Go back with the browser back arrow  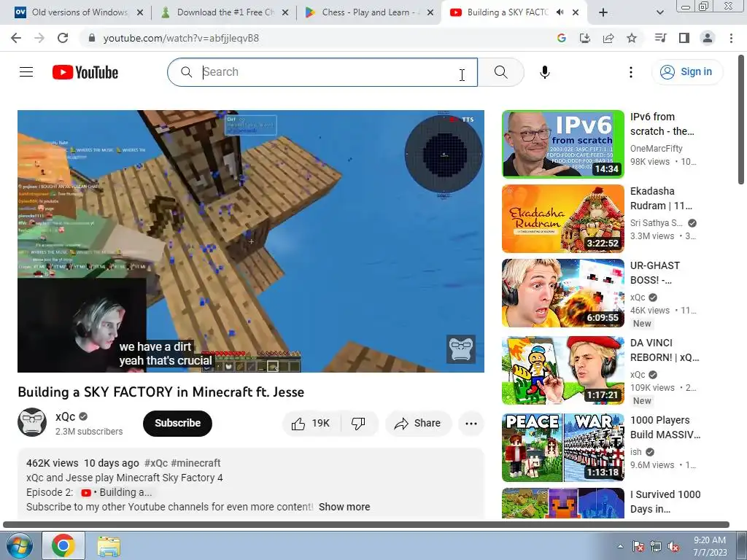point(16,38)
